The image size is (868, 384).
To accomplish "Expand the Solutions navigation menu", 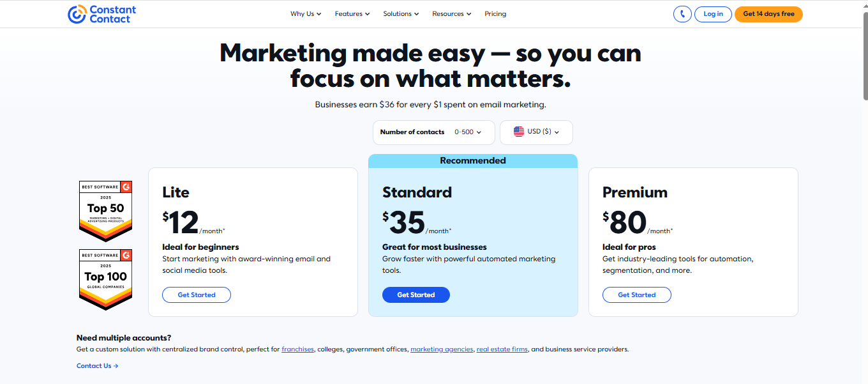I will tap(401, 14).
